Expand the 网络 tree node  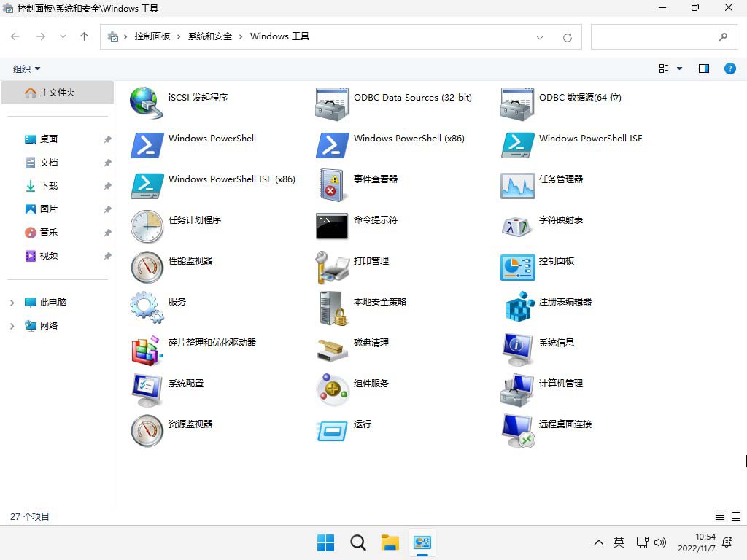pyautogui.click(x=12, y=326)
